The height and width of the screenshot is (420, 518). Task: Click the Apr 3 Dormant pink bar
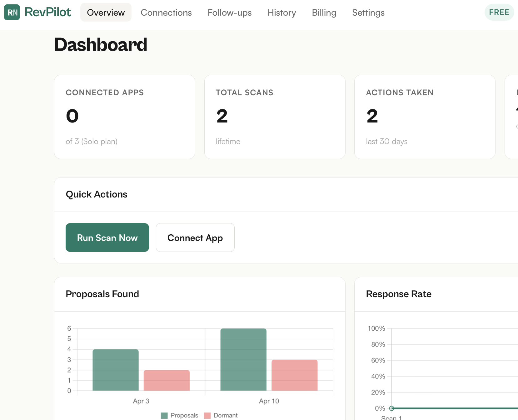(x=167, y=380)
